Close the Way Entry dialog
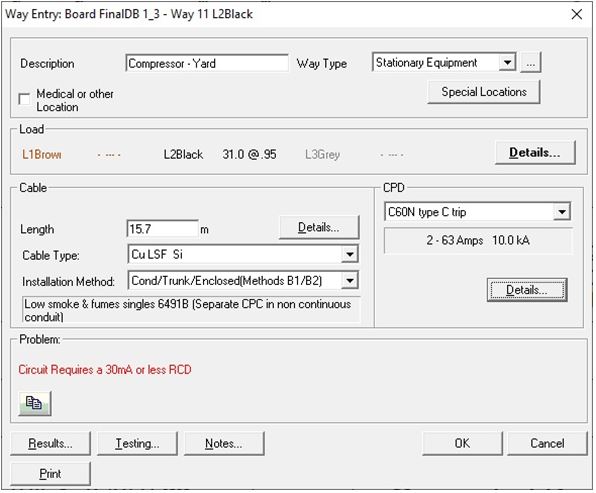Screen dimensions: 596x493 tap(577, 14)
